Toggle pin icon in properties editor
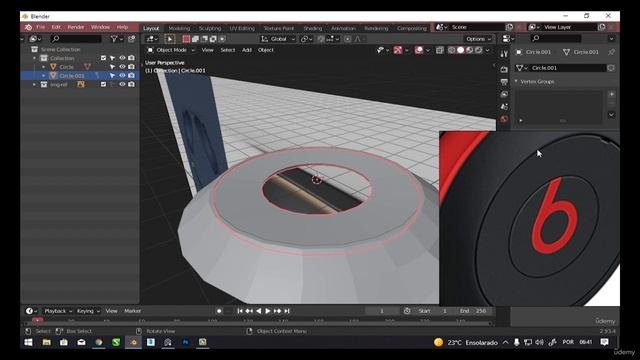The image size is (640, 360). (x=611, y=52)
